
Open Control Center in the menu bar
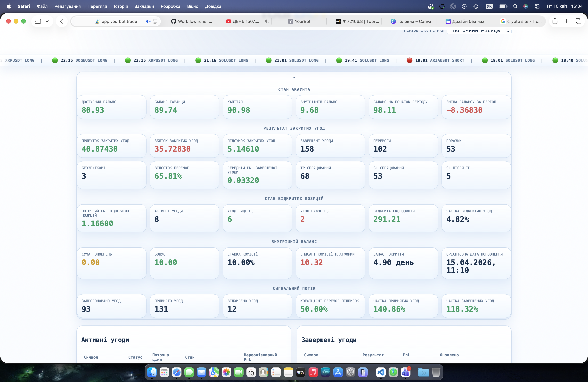click(537, 6)
